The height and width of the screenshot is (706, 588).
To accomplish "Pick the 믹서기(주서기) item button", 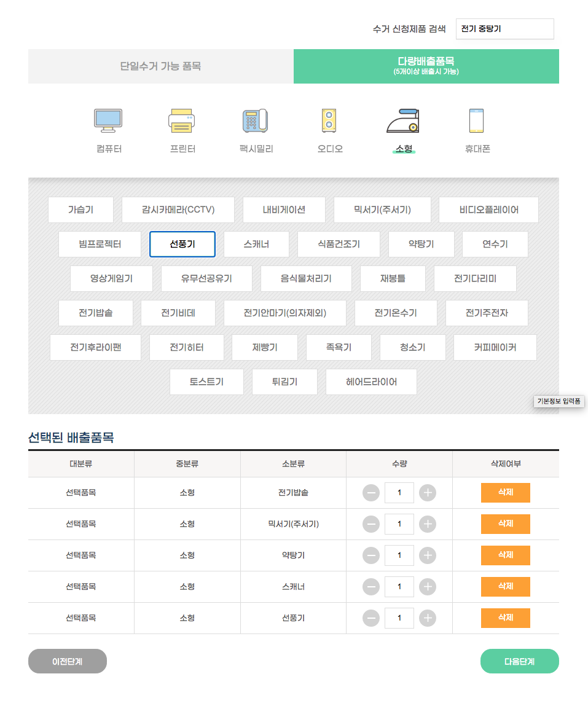I will click(382, 210).
